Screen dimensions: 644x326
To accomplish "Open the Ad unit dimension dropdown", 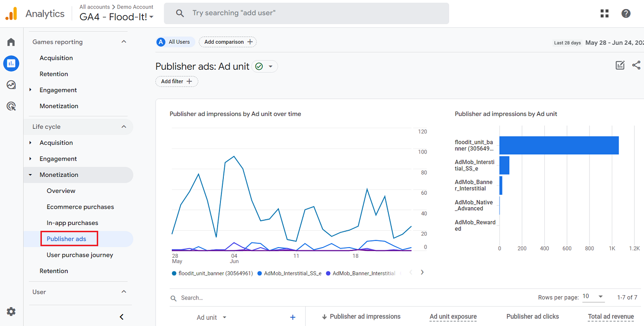I will point(212,317).
